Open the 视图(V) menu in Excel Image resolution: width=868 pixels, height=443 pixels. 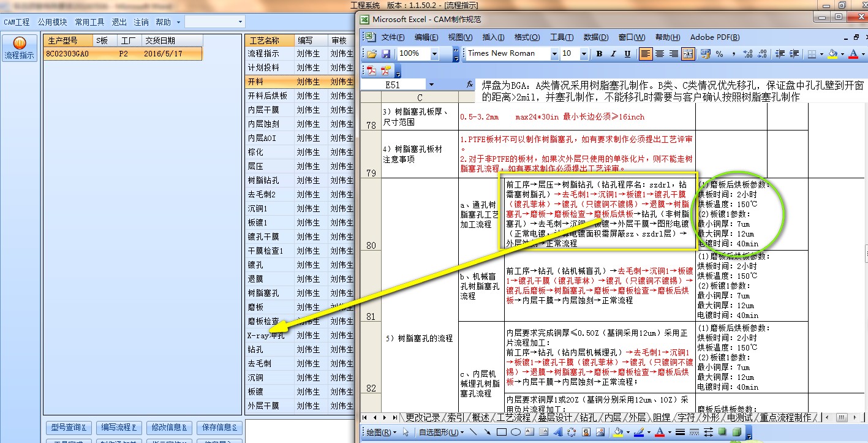(460, 37)
